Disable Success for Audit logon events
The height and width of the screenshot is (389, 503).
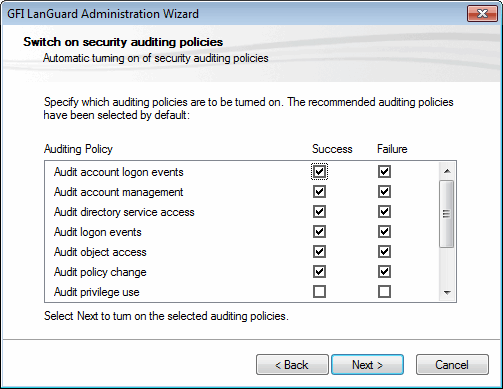pos(319,232)
